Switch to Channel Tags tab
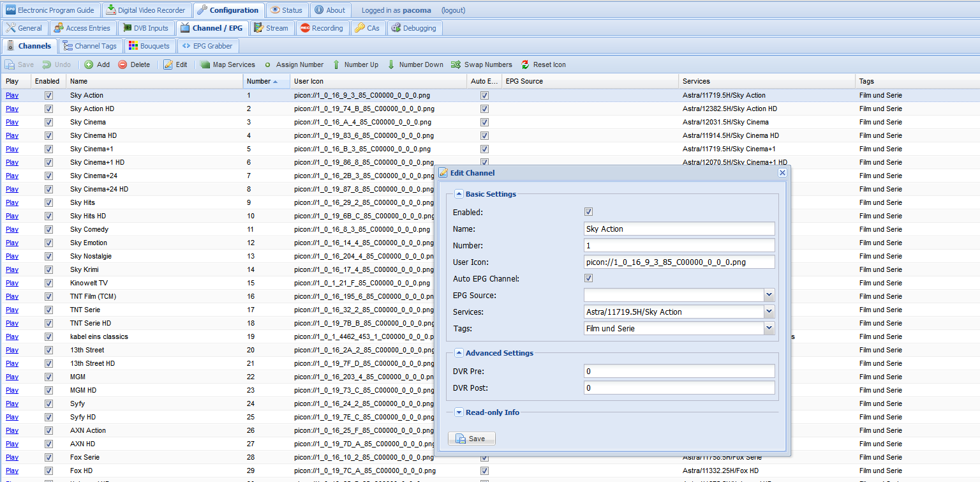 coord(90,46)
